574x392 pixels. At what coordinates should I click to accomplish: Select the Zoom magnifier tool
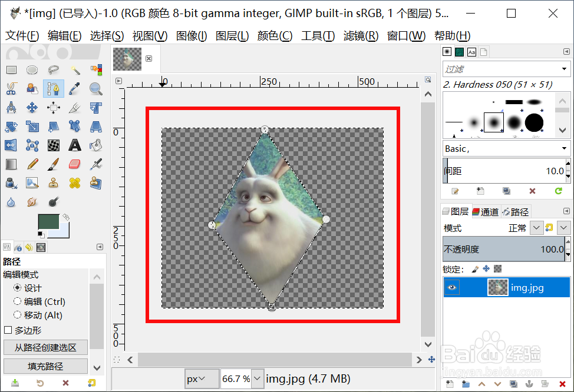click(96, 88)
